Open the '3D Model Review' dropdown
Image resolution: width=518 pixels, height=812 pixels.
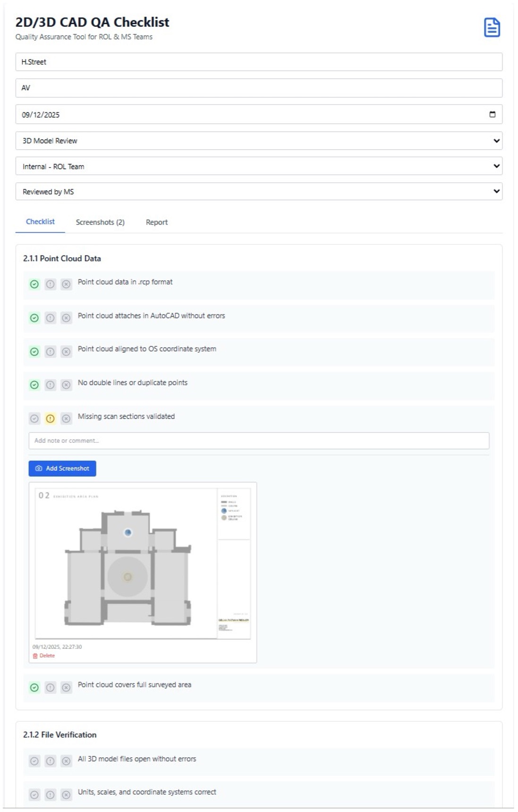click(x=259, y=141)
